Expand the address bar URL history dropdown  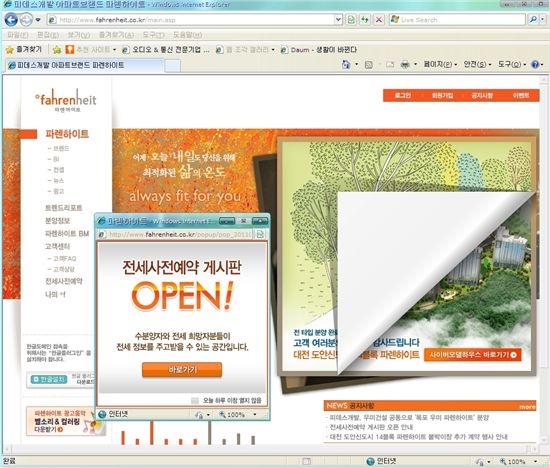tap(338, 20)
